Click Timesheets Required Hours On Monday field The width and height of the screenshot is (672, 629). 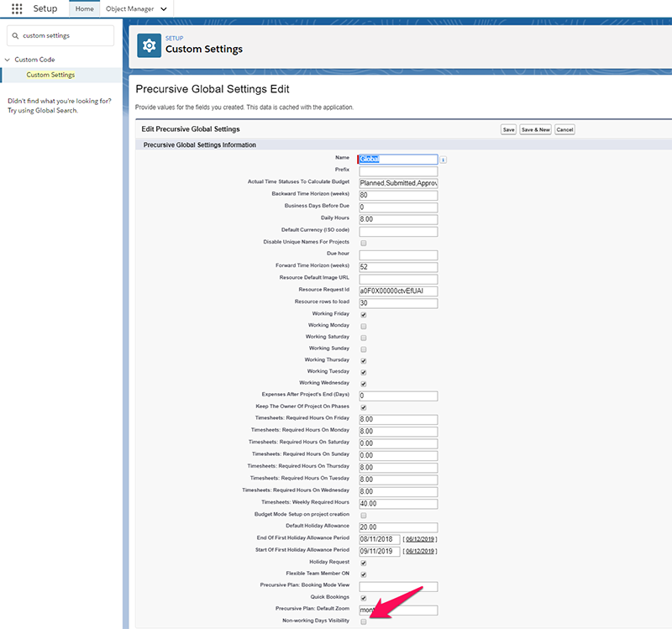coord(398,431)
